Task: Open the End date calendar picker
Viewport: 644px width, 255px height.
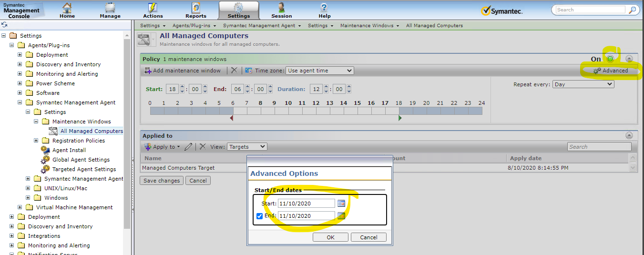Action: tap(341, 216)
